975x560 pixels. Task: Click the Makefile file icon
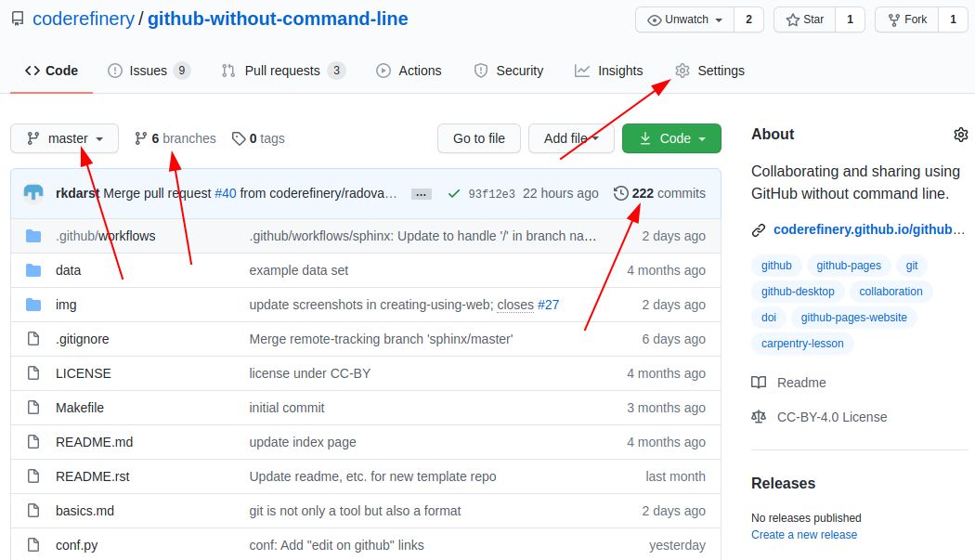click(x=33, y=408)
